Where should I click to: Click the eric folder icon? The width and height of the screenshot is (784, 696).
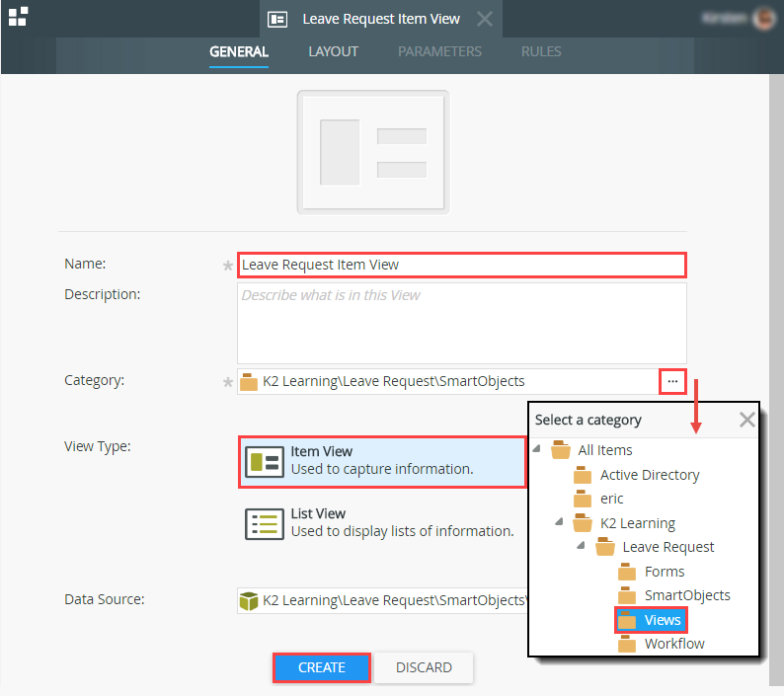point(583,499)
